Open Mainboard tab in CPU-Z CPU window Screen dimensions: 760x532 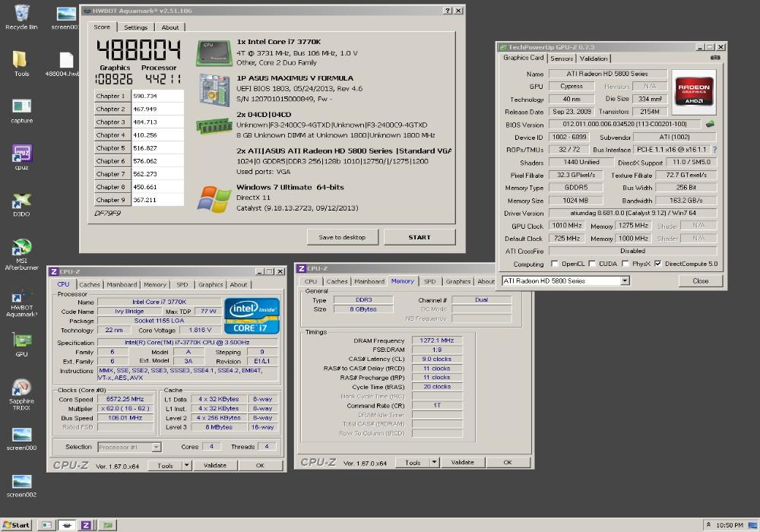(x=122, y=285)
